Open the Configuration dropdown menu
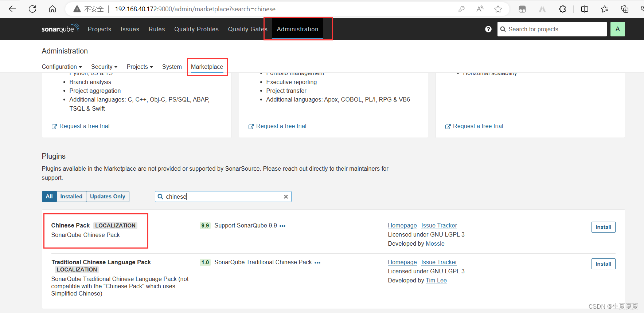Image resolution: width=644 pixels, height=313 pixels. tap(62, 67)
